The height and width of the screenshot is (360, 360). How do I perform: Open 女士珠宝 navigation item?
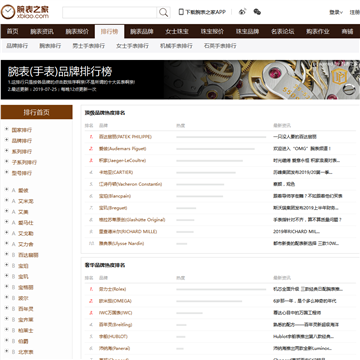tap(177, 32)
